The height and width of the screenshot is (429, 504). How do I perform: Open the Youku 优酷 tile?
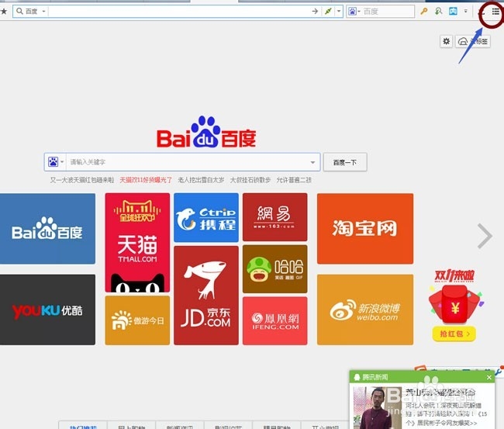(x=47, y=310)
